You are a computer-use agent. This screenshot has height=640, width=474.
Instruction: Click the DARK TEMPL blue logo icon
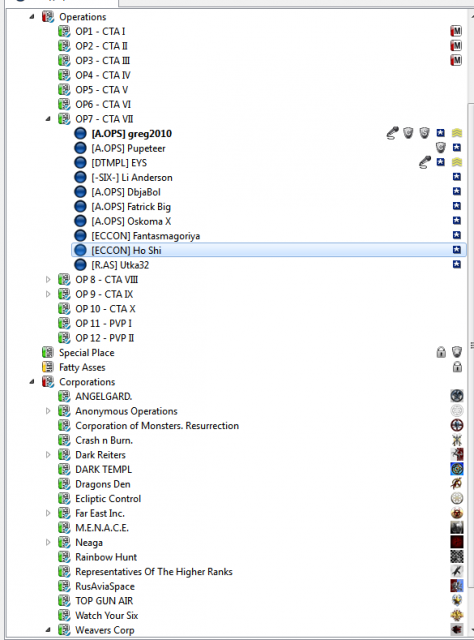(x=457, y=469)
